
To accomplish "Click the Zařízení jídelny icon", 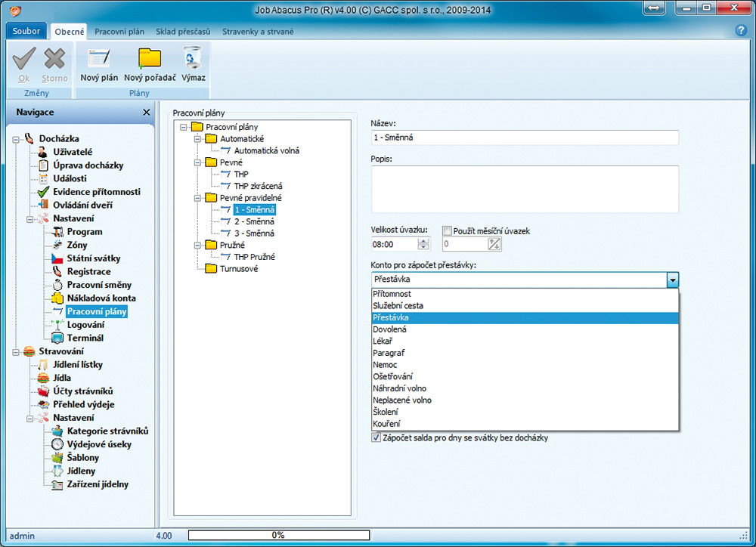I will point(57,484).
